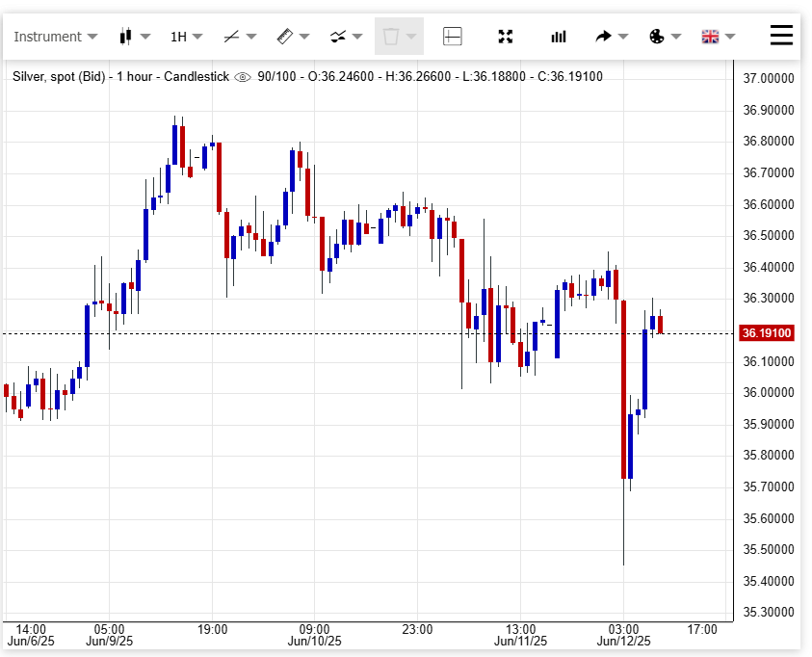Click the indicators wave icon
This screenshot has width=812, height=657.
337,37
